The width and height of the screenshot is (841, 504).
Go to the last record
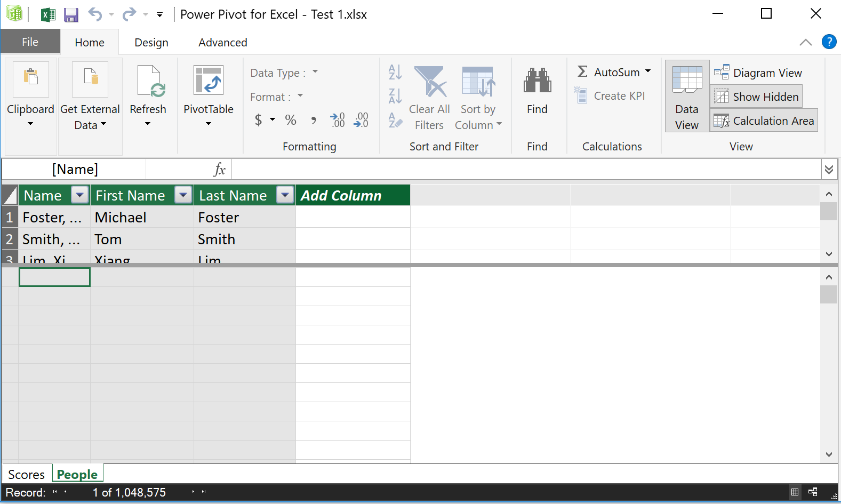204,492
